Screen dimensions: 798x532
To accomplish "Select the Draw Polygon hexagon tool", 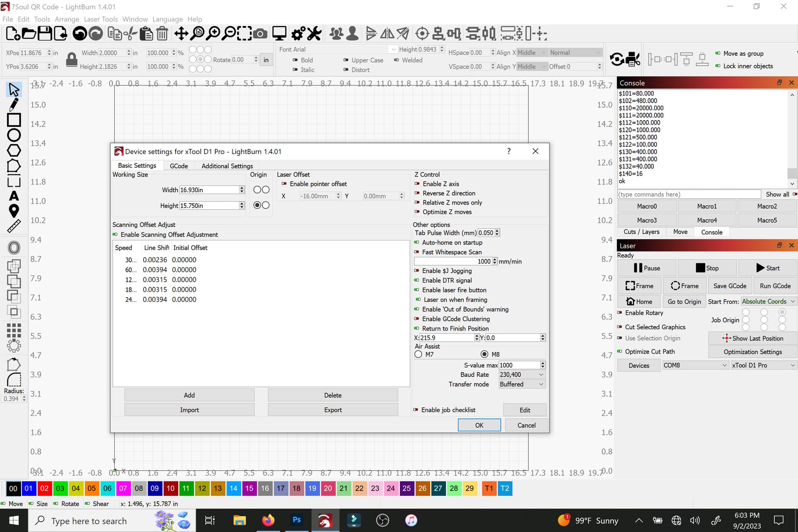I will tap(14, 150).
